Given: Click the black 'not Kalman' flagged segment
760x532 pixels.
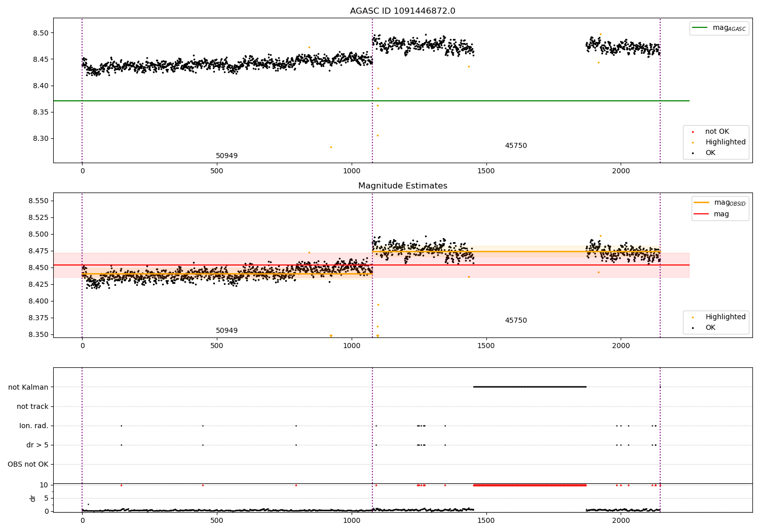Looking at the screenshot, I should click(x=529, y=387).
